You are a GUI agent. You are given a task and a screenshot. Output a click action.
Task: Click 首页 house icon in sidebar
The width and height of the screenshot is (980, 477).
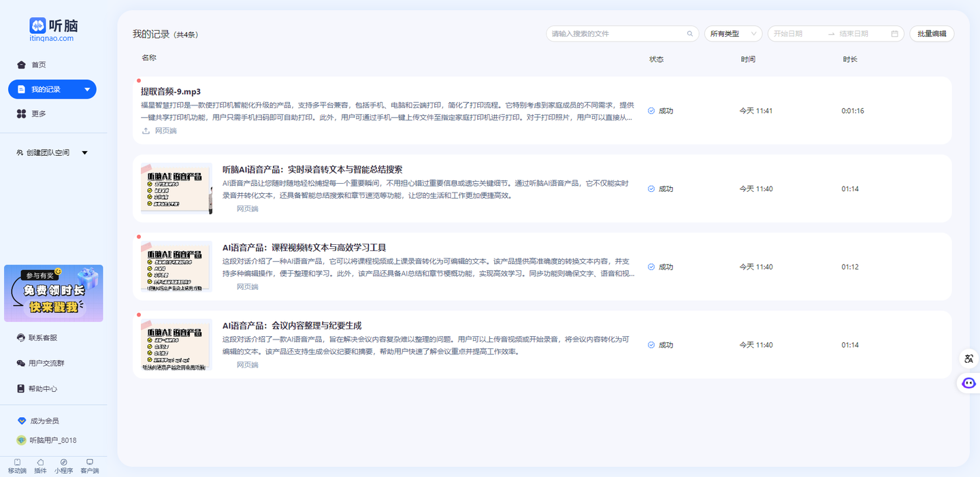point(21,65)
